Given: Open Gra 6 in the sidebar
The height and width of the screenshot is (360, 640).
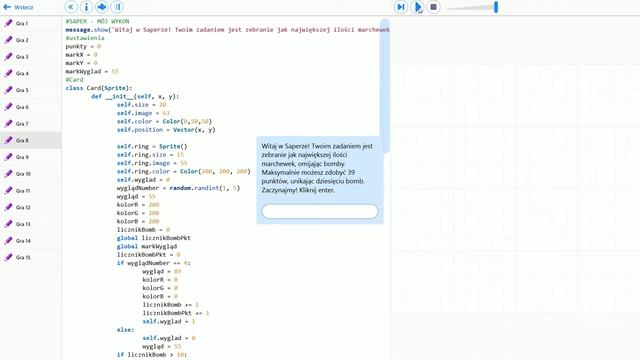Looking at the screenshot, I should (31, 107).
